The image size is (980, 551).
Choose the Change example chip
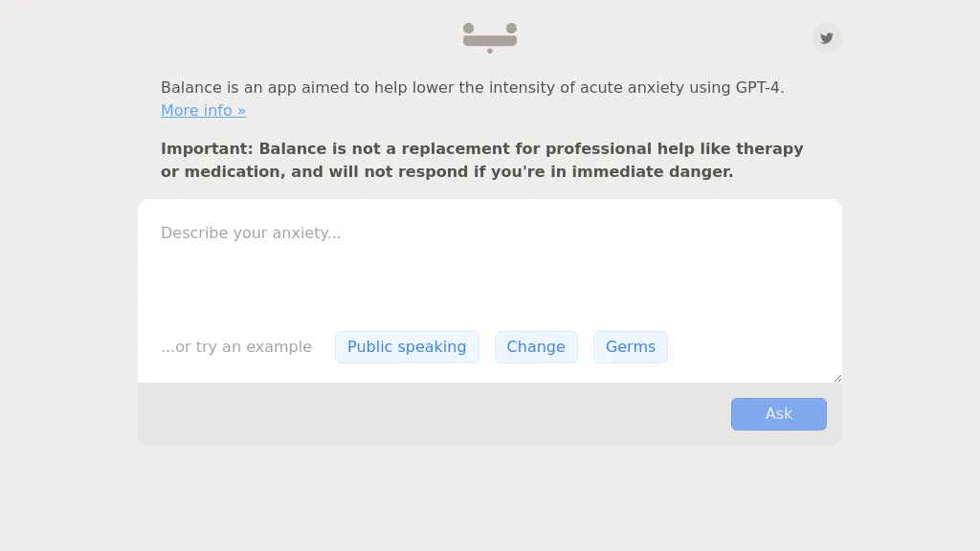536,347
